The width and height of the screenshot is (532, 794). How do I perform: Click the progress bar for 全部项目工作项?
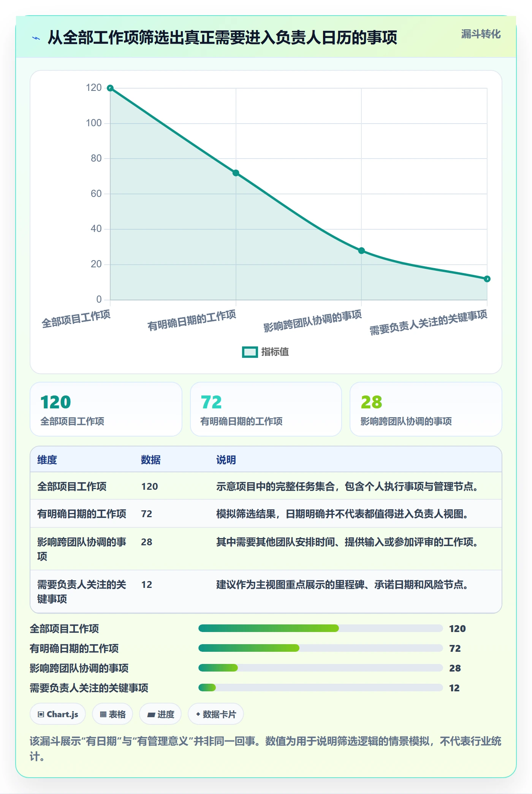pyautogui.click(x=320, y=628)
